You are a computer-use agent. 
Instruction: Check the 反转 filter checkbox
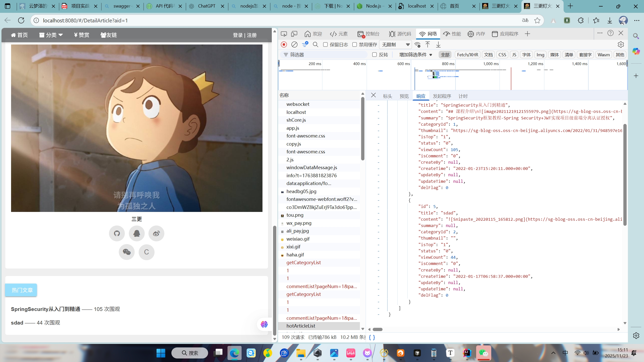coord(374,55)
